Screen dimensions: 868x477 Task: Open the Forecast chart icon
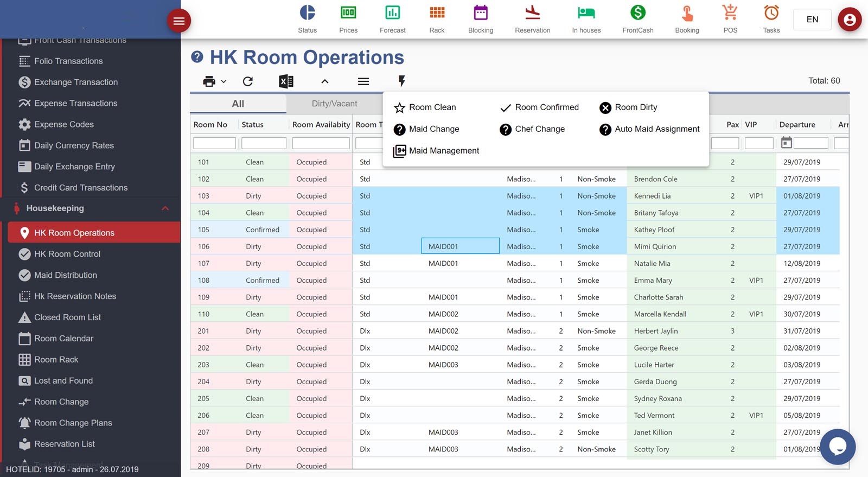click(x=392, y=12)
